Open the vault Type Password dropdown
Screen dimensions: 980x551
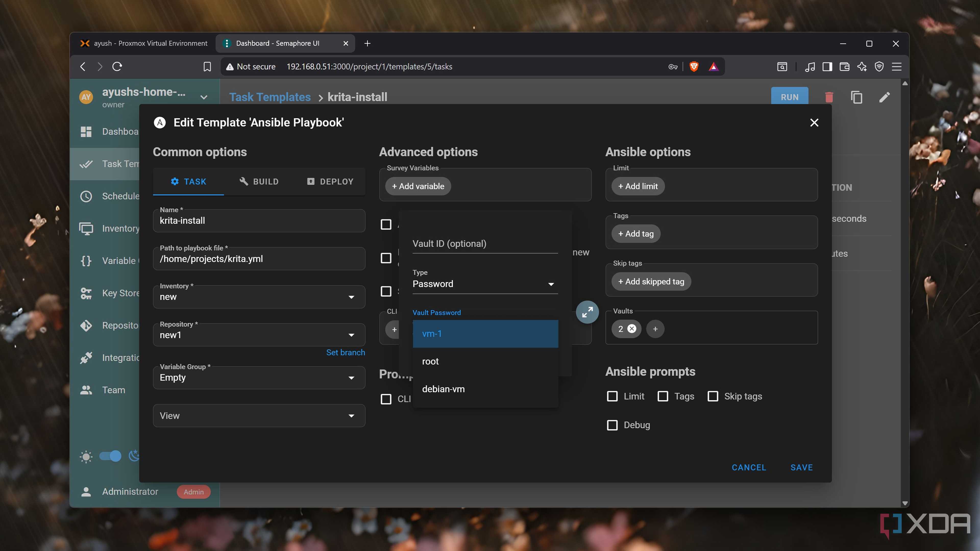pyautogui.click(x=485, y=284)
